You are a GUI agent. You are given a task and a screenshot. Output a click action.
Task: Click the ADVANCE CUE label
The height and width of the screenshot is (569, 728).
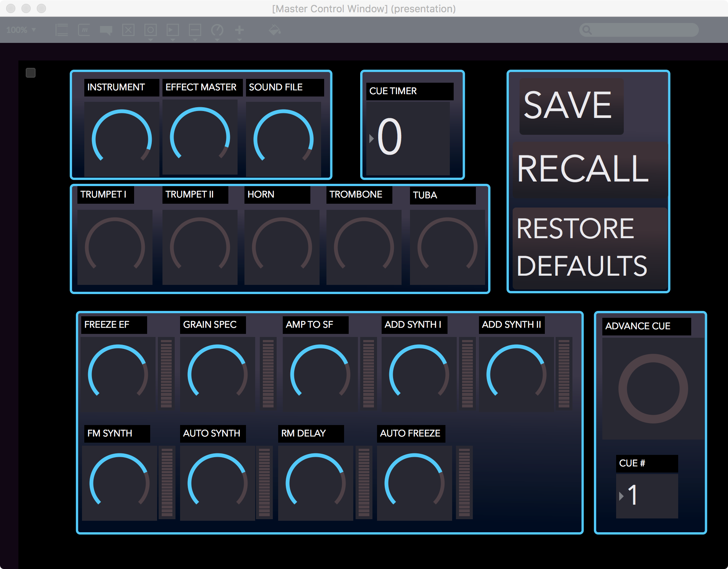[647, 326]
